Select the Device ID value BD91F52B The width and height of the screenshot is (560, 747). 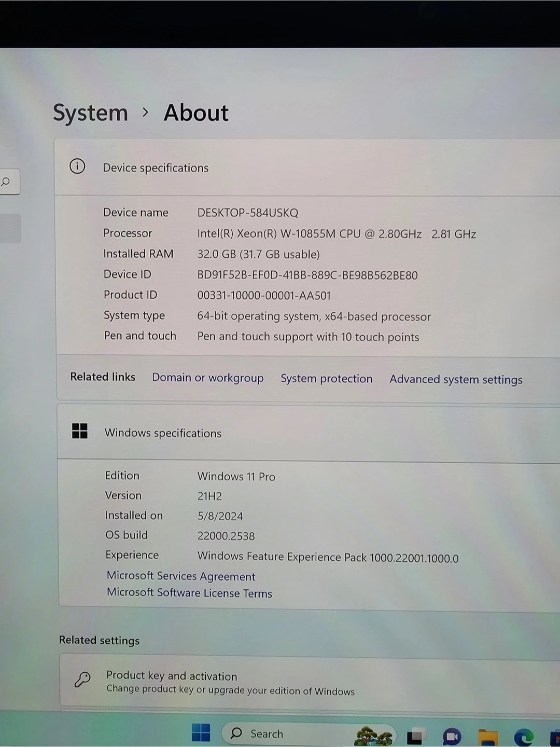pos(307,275)
